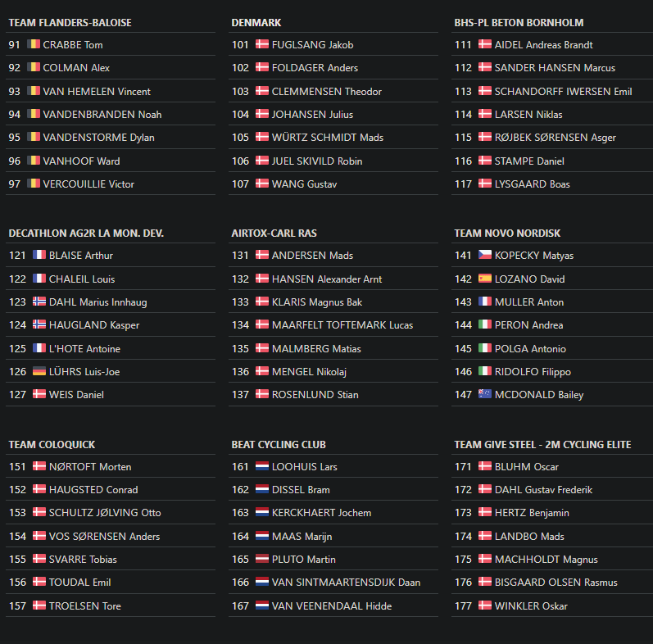Screen dimensions: 653x644
Task: Click the Spanish flag beside LOZANO David
Action: pyautogui.click(x=485, y=279)
